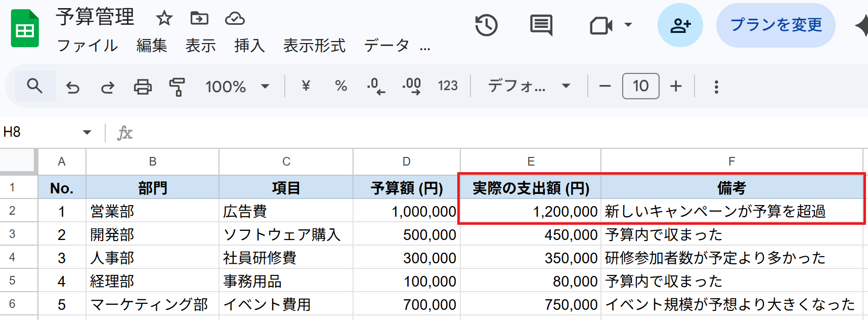
Task: Click the share add-person button
Action: coord(680,25)
